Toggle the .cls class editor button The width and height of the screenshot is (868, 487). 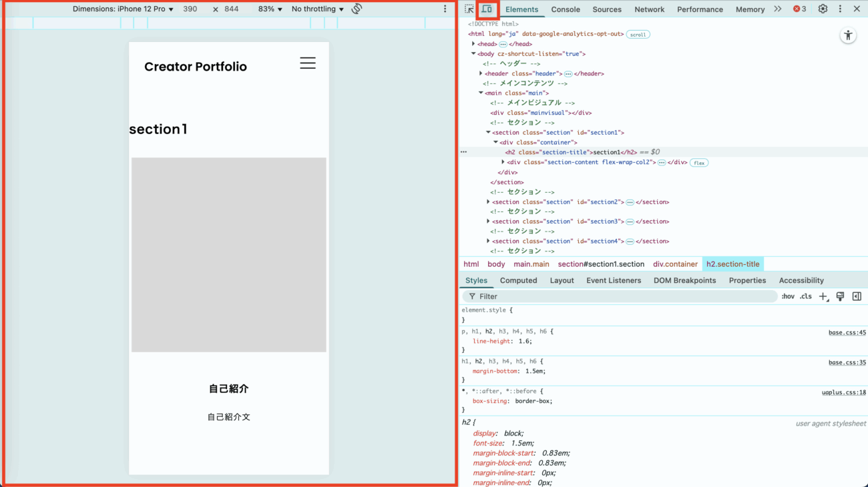806,296
